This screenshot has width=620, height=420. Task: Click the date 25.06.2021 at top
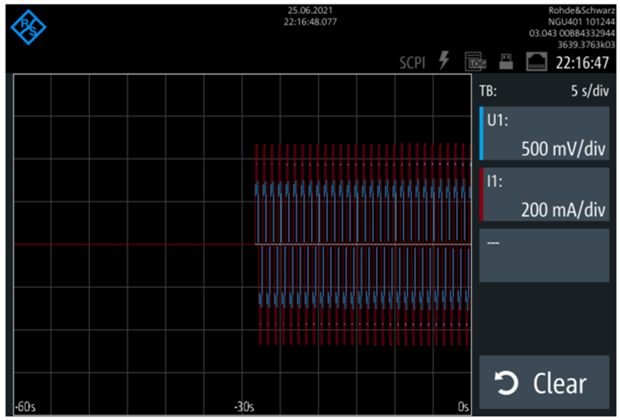[310, 11]
